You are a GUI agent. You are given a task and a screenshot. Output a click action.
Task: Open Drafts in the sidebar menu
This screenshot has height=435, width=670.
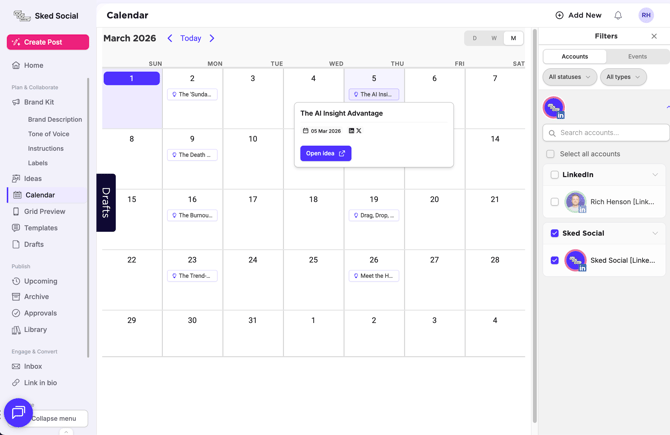coord(28,244)
